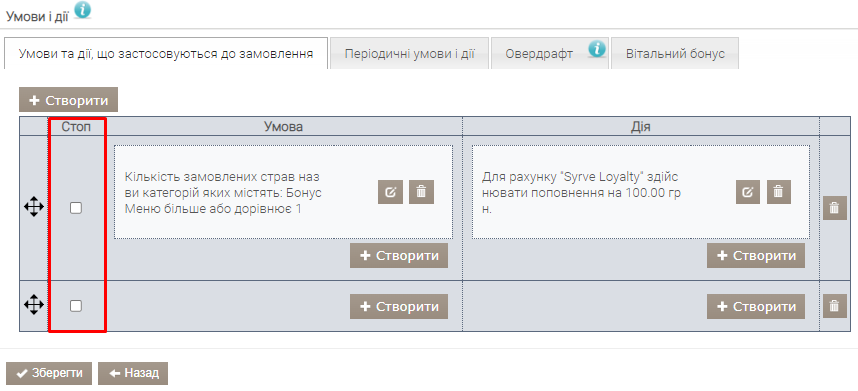
Task: Save changes with the Зберегти button
Action: coord(49,374)
